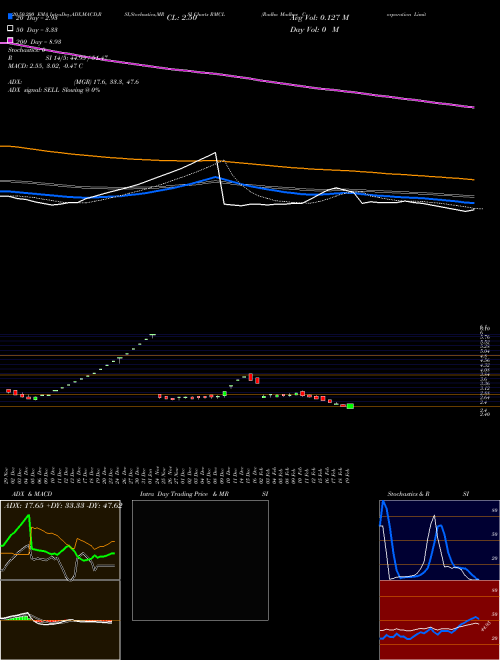Click the 'CL: 2.50' closing price label
Image resolution: width=500 pixels, height=660 pixels.
click(x=182, y=18)
